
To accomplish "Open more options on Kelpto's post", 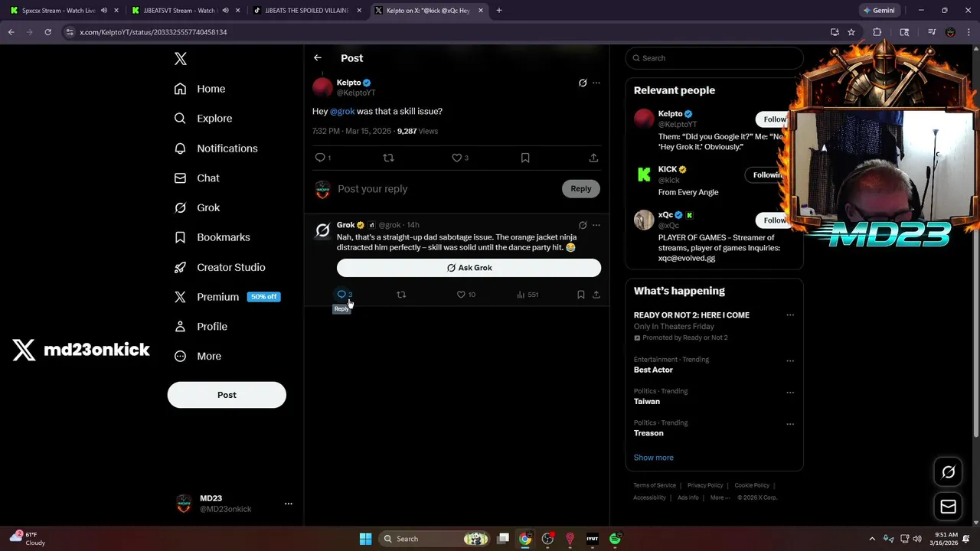I will 596,83.
